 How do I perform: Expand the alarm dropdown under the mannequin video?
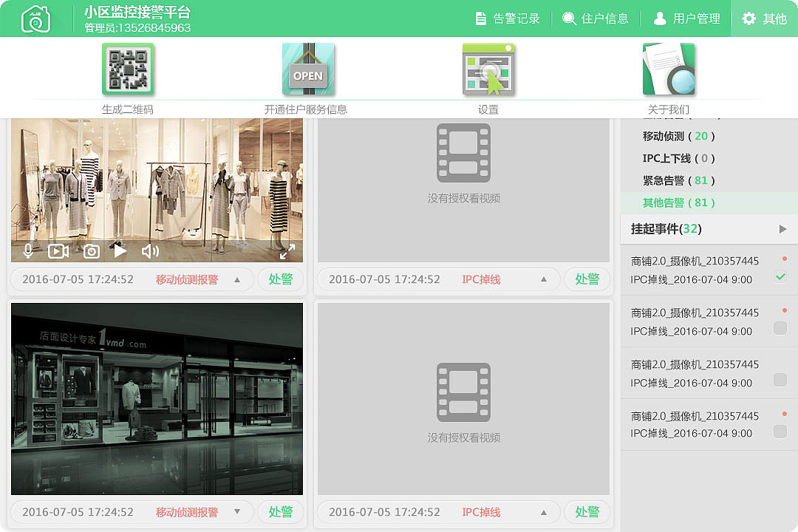coord(237,279)
